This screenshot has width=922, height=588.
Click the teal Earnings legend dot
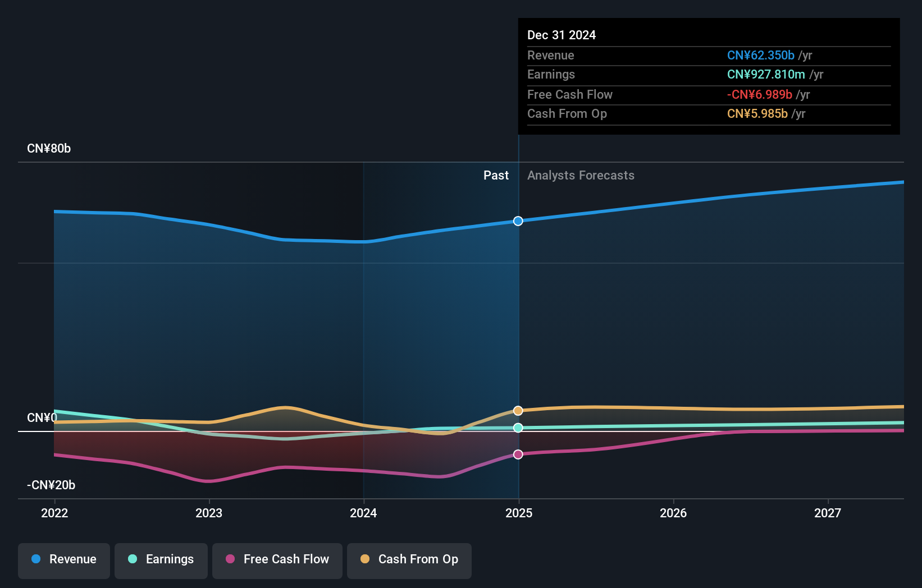(131, 559)
